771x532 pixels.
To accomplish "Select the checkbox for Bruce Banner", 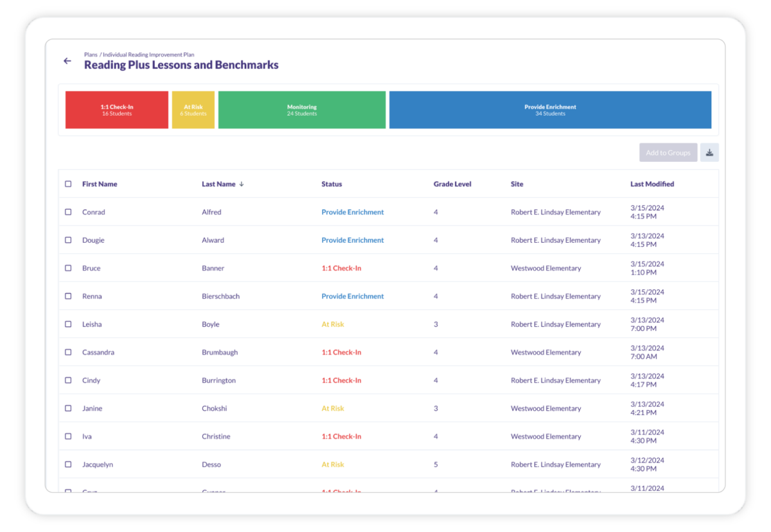I will click(69, 269).
